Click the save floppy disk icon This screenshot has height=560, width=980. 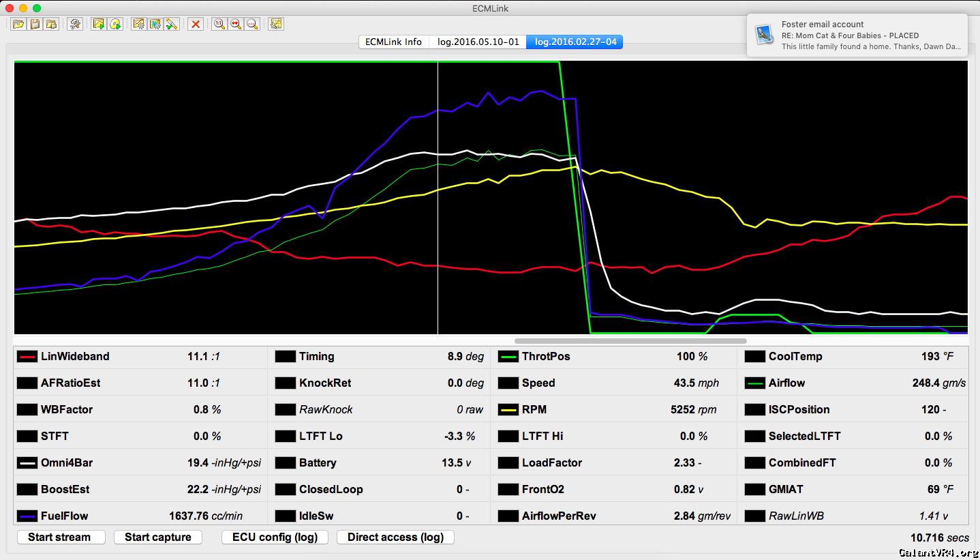(35, 24)
